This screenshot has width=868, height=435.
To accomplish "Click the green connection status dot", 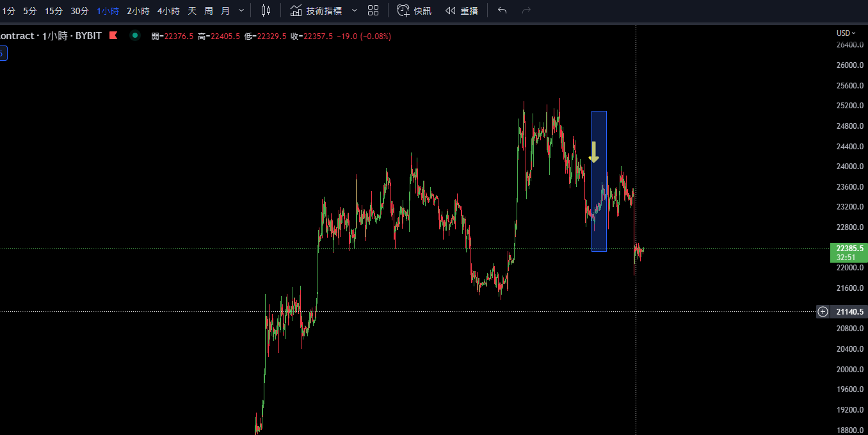I will [134, 36].
